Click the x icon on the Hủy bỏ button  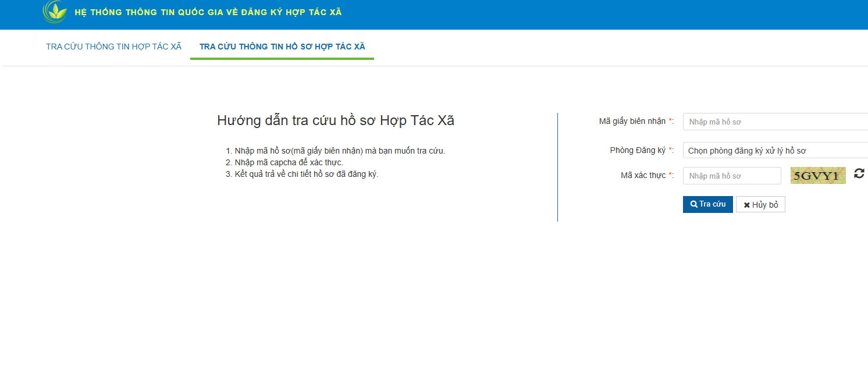(747, 204)
